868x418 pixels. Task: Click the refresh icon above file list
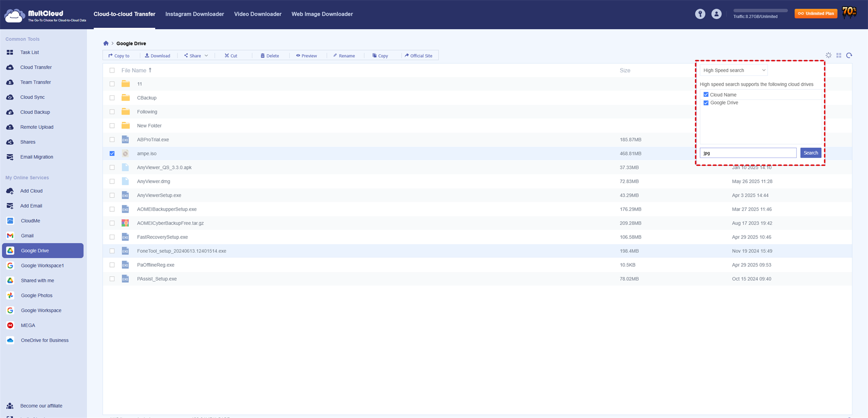[x=849, y=55]
